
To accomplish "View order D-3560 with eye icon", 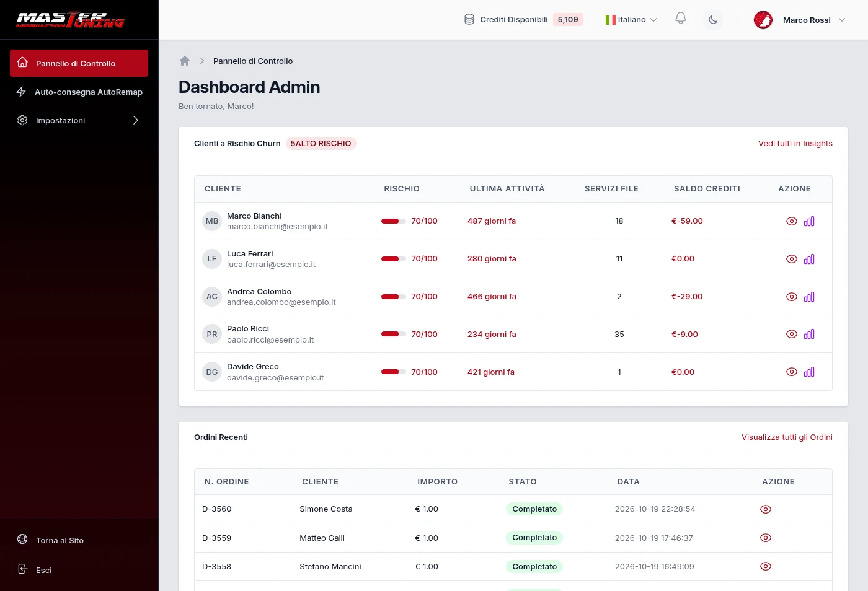I will point(766,509).
